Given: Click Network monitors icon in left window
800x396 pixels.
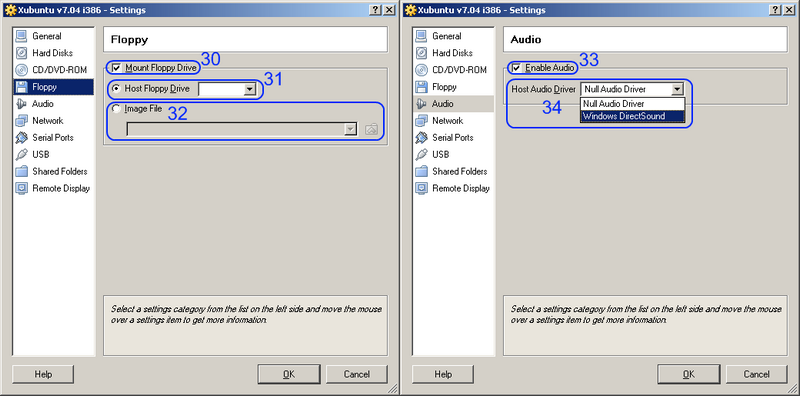Looking at the screenshot, I should [21, 120].
